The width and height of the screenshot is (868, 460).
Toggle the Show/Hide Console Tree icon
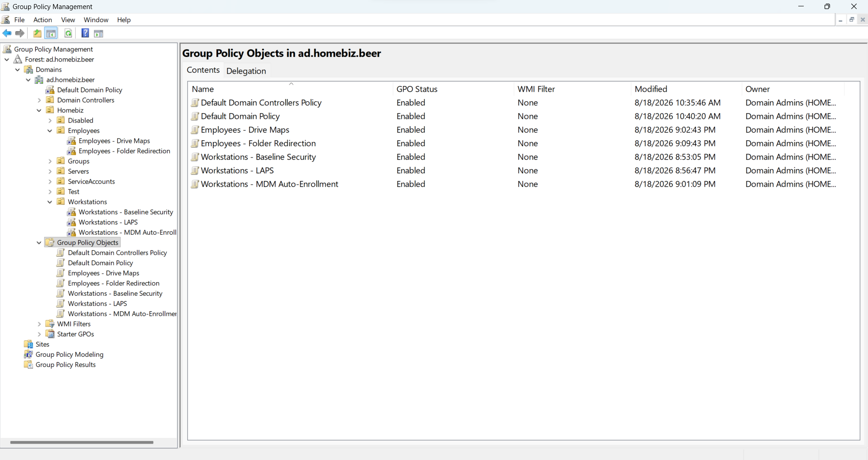(x=51, y=33)
